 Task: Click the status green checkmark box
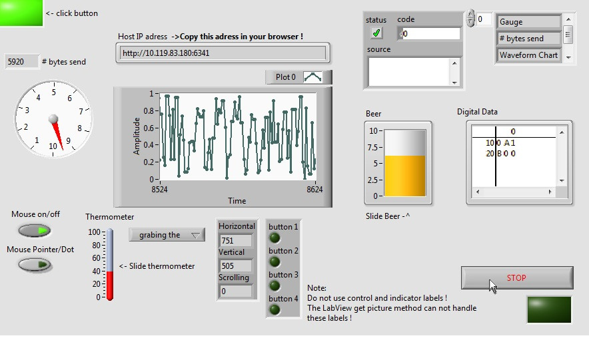(376, 33)
